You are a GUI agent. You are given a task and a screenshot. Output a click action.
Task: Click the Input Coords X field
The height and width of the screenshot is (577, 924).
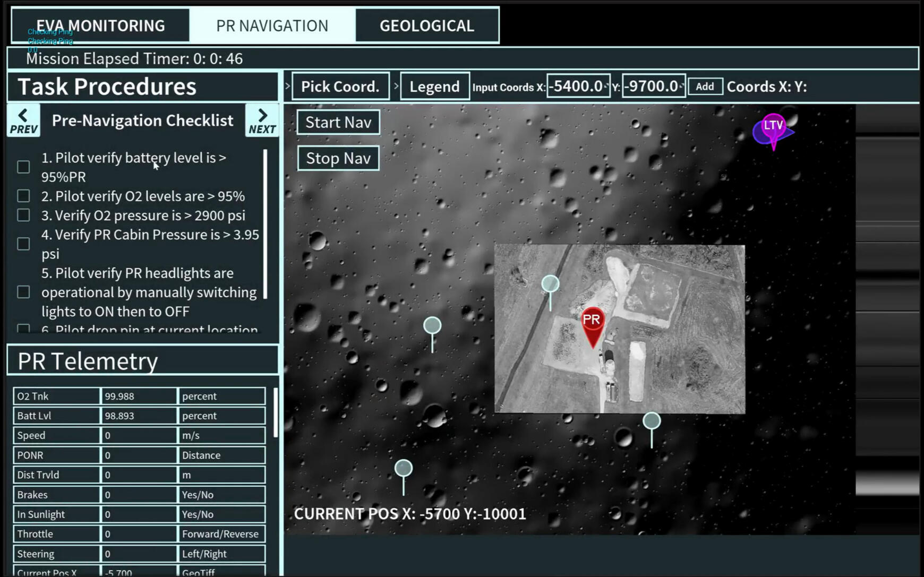(577, 86)
